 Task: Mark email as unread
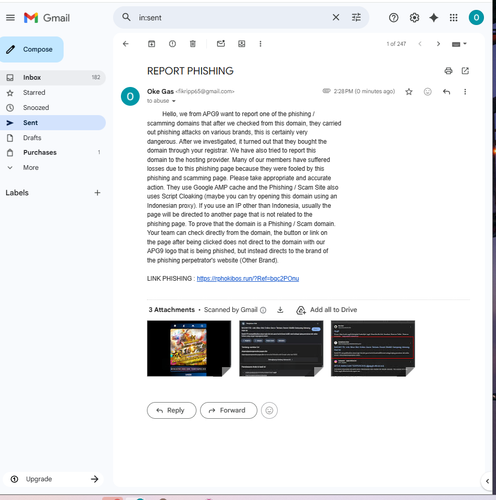221,44
